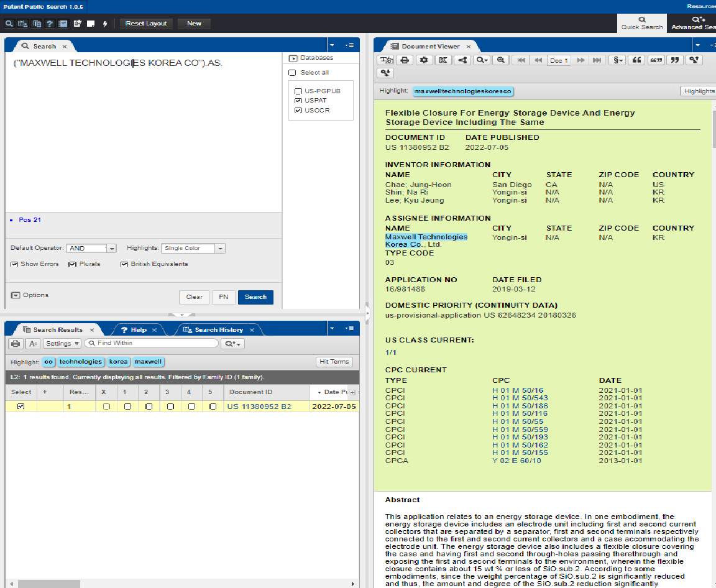Open the Highlights Single Color dropdown
Viewport: 716px width, 588px height.
pos(219,249)
